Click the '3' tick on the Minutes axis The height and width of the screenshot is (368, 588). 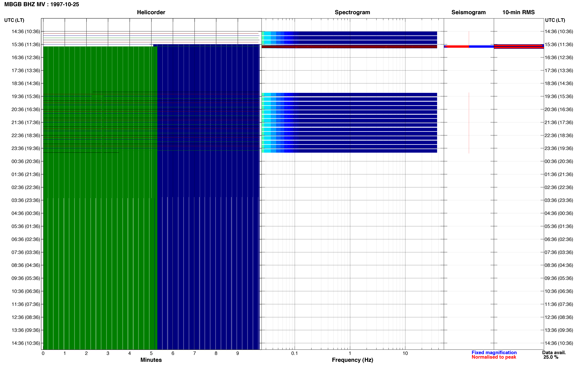pyautogui.click(x=108, y=353)
